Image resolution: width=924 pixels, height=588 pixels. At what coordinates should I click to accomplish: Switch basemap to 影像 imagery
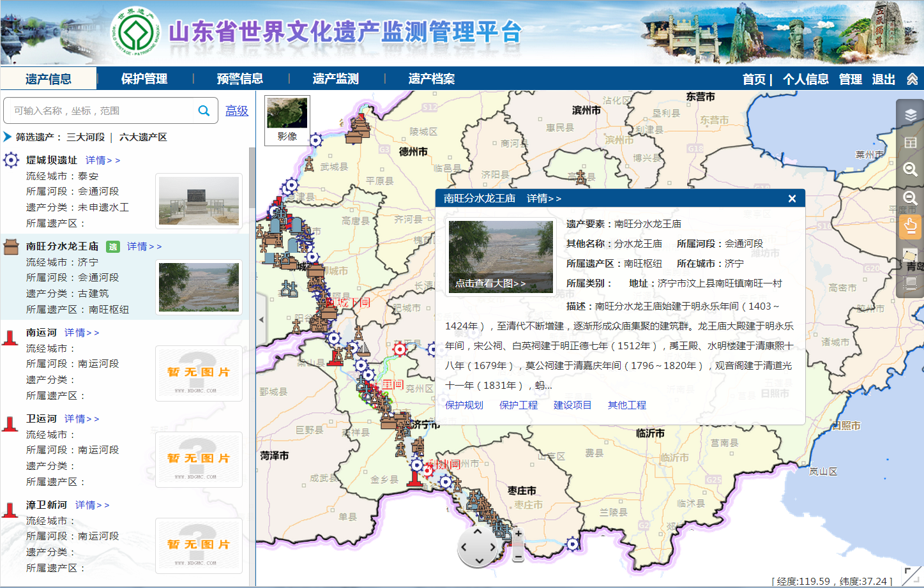(x=287, y=120)
